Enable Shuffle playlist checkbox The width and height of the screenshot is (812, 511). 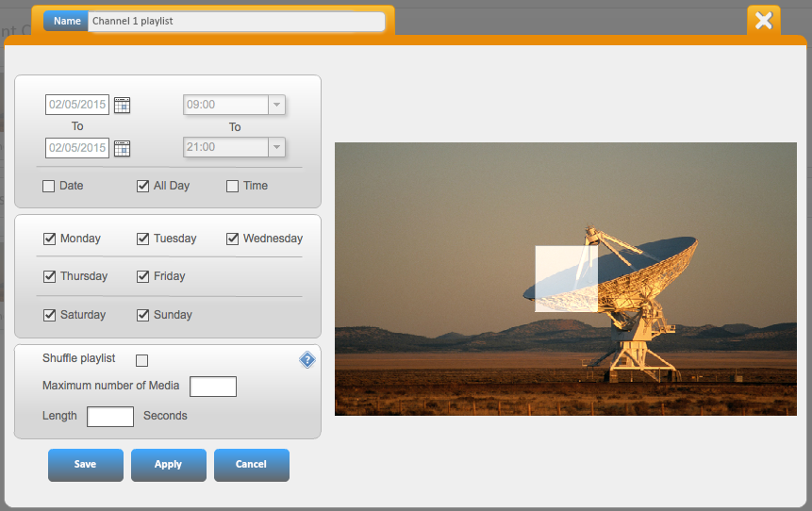(x=141, y=360)
